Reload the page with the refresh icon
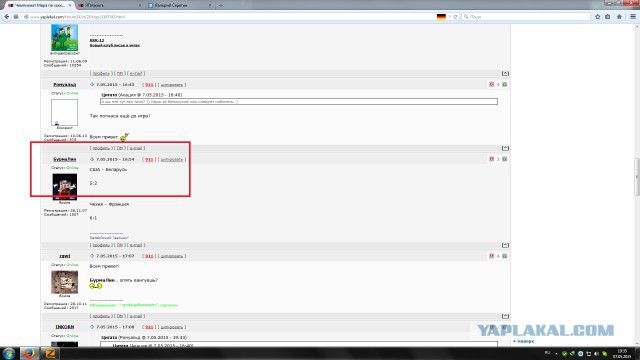Viewport: 640px width, 360px height. [456, 17]
